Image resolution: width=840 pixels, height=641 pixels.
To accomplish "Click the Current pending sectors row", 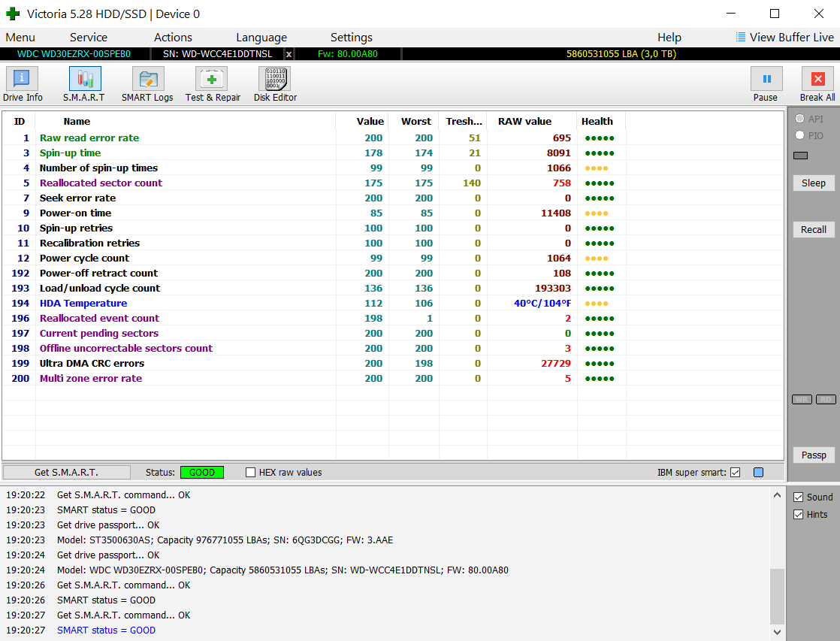I will [393, 333].
